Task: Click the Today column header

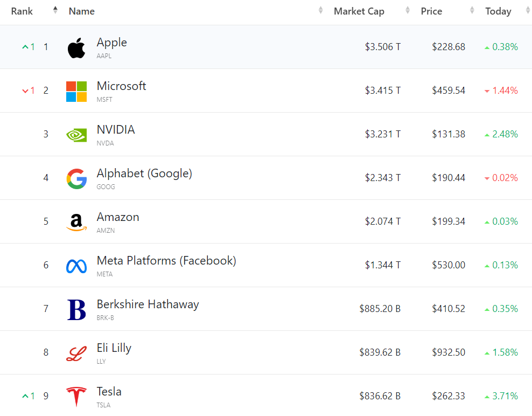Action: point(498,11)
